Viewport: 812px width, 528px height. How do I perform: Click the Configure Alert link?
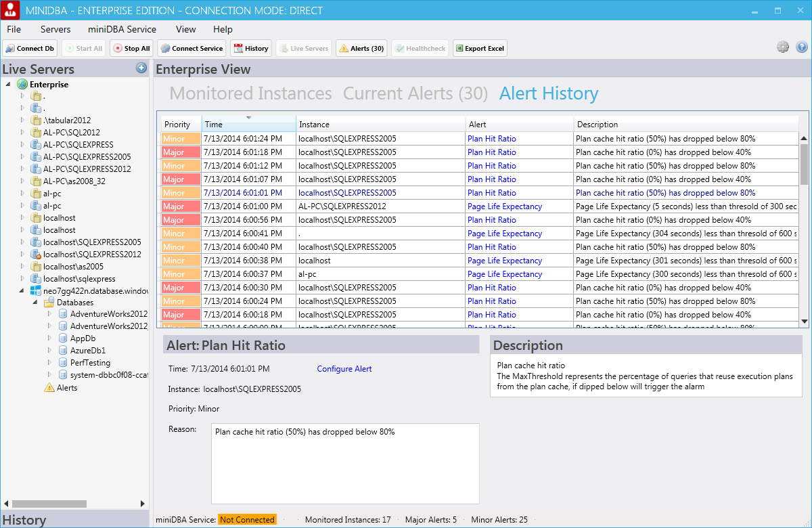click(x=344, y=369)
